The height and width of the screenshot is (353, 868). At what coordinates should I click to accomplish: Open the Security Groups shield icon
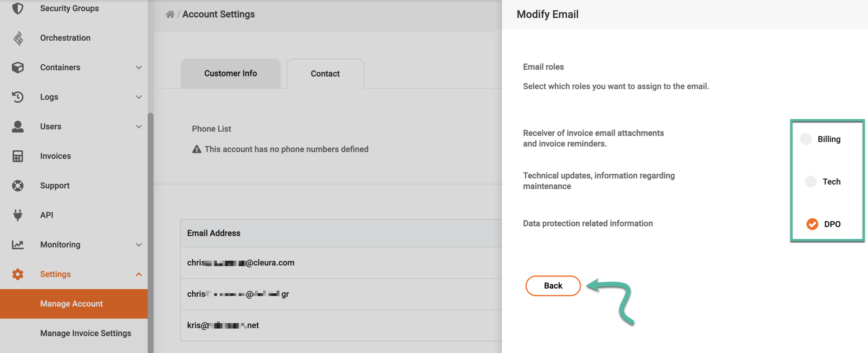coord(18,8)
